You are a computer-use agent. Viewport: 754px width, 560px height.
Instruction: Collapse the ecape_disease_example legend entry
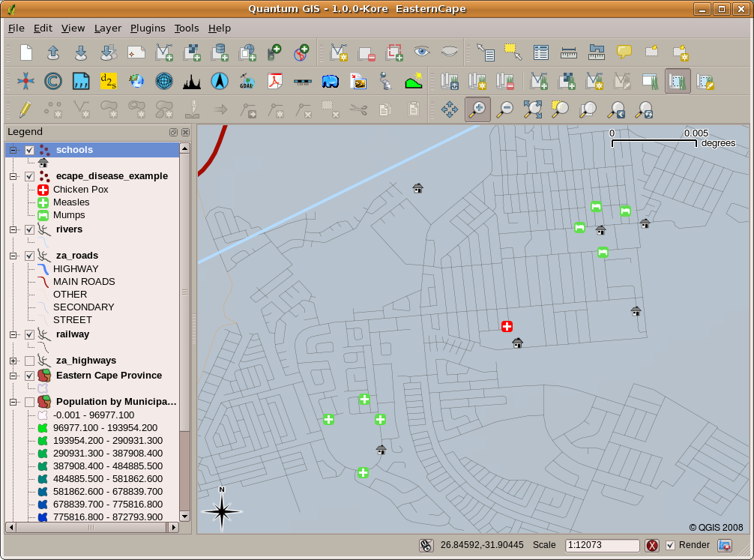(x=12, y=176)
